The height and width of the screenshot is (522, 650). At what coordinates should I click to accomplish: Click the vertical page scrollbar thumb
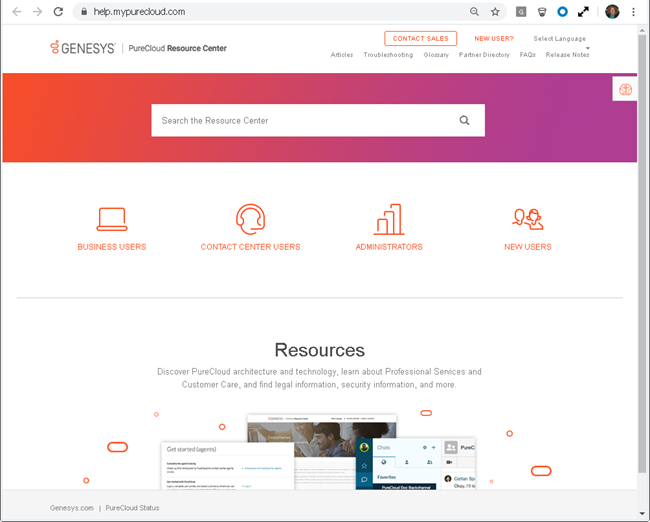642,253
